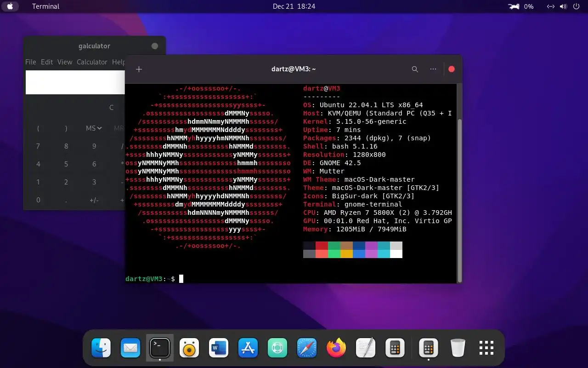Click the Dec 21 18:24 clock
This screenshot has width=588, height=368.
click(294, 6)
